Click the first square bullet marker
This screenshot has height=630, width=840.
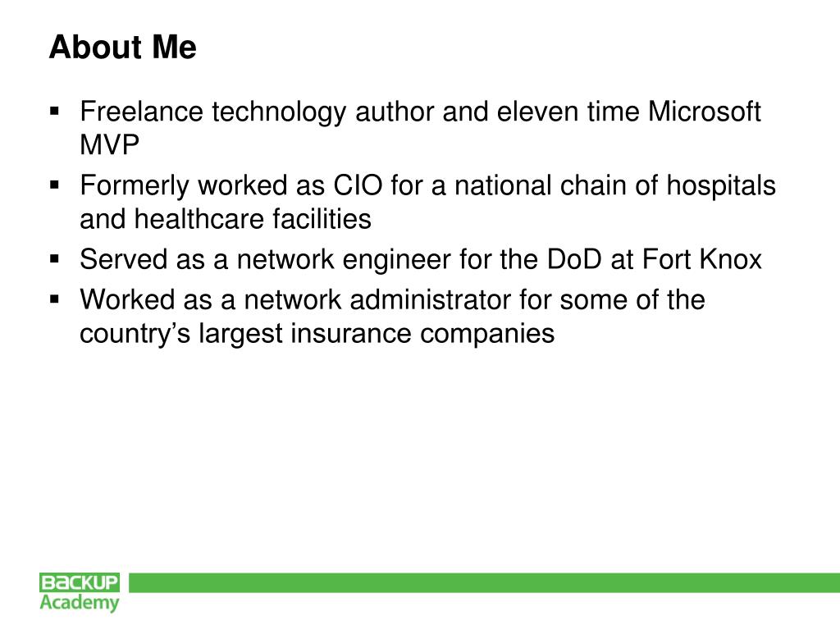point(54,112)
